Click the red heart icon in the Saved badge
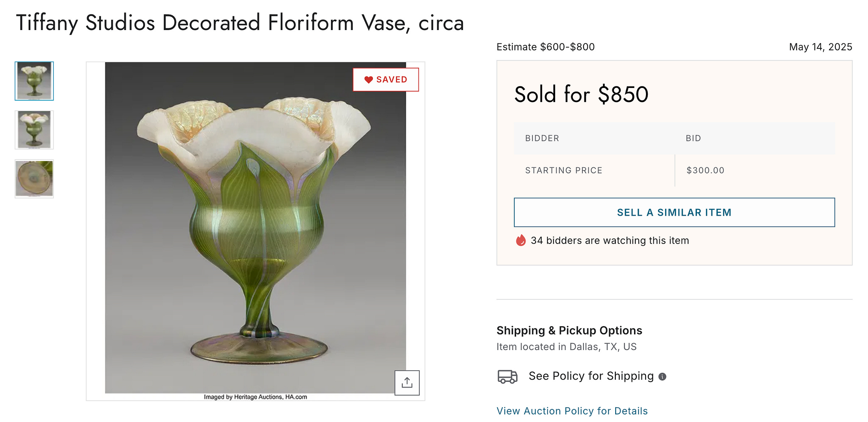Viewport: 868px width, 422px height. point(368,80)
